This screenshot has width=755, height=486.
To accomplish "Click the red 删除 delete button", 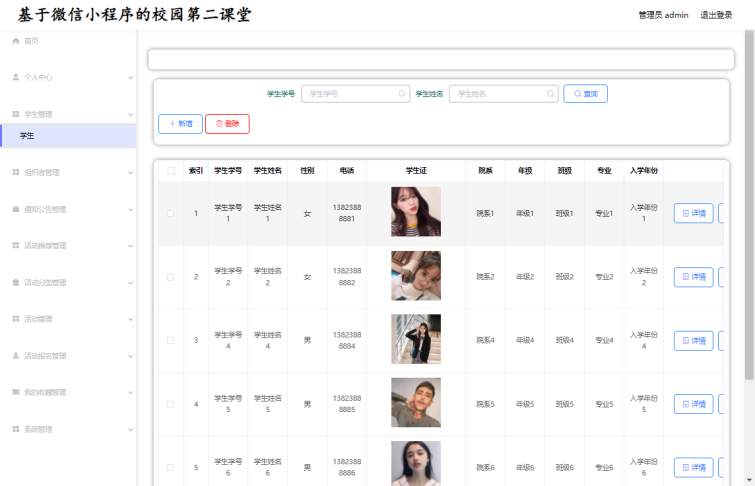I will coord(227,124).
